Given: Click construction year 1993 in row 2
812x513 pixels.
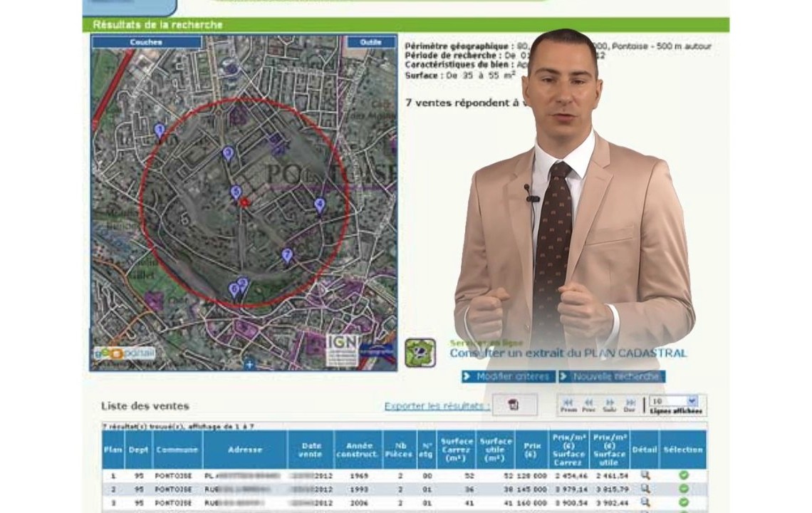Looking at the screenshot, I should 359,489.
